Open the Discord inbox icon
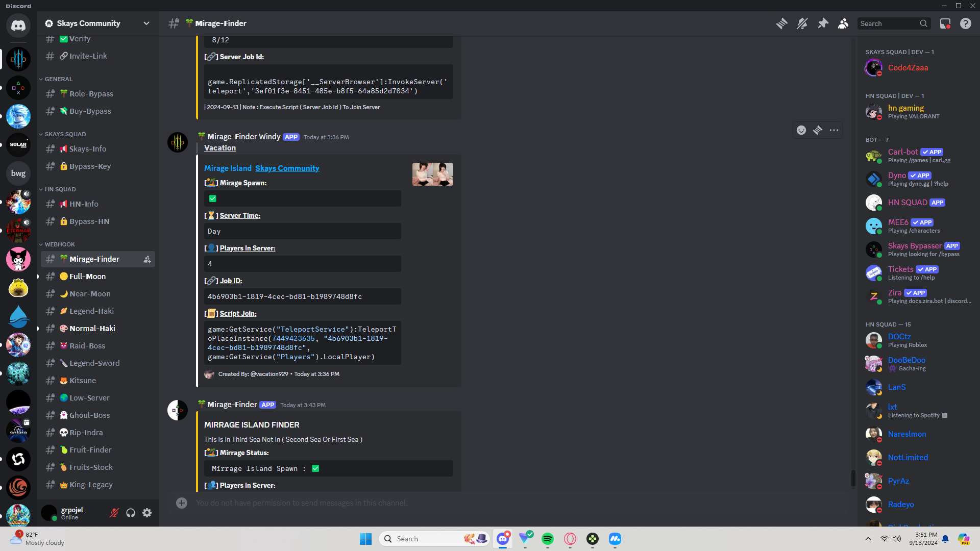This screenshot has height=551, width=980. [945, 23]
